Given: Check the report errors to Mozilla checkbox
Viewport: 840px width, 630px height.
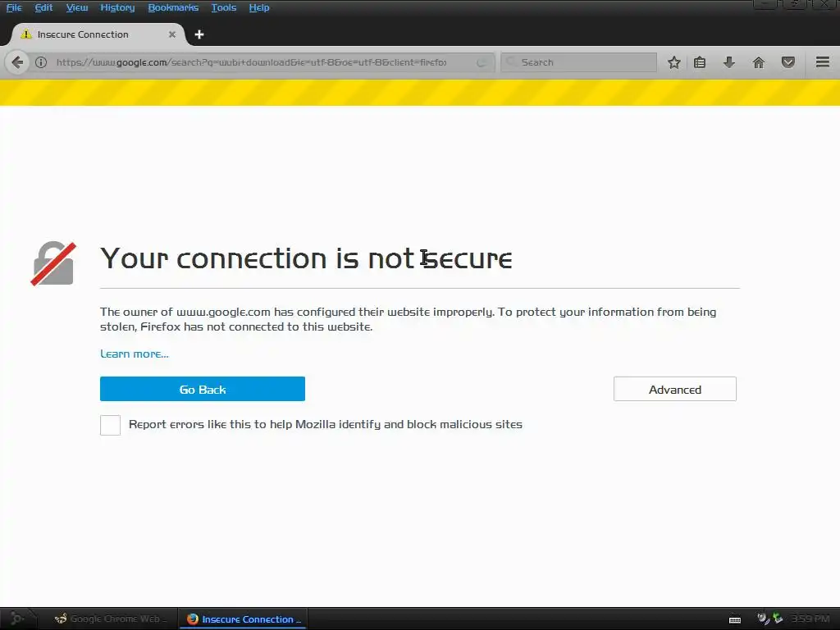Looking at the screenshot, I should coord(111,426).
